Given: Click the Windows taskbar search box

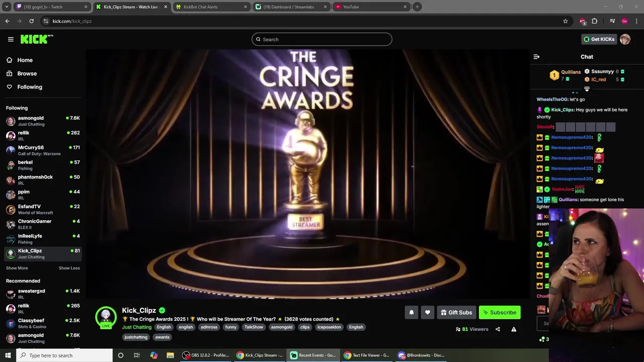Looking at the screenshot, I should pos(64,355).
